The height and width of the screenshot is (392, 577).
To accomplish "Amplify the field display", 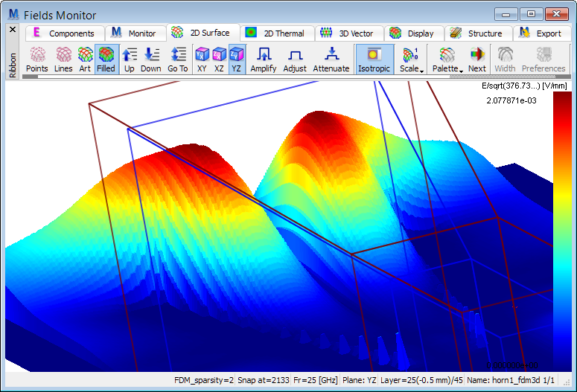I will point(263,59).
